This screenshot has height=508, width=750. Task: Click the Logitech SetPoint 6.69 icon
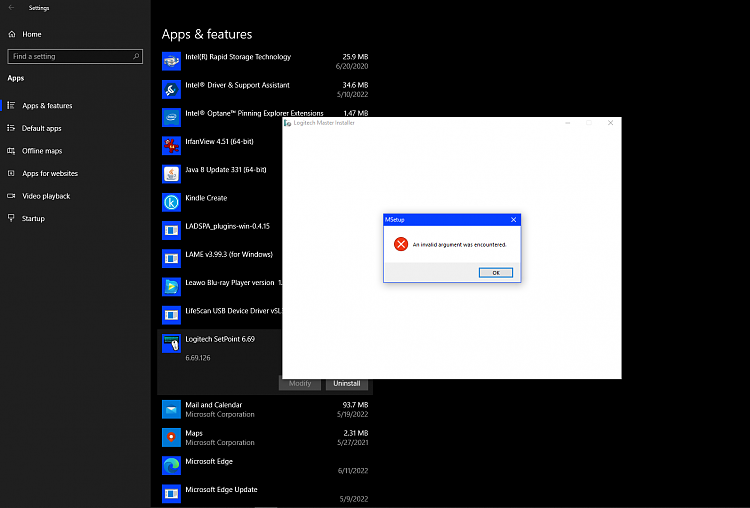pyautogui.click(x=171, y=343)
